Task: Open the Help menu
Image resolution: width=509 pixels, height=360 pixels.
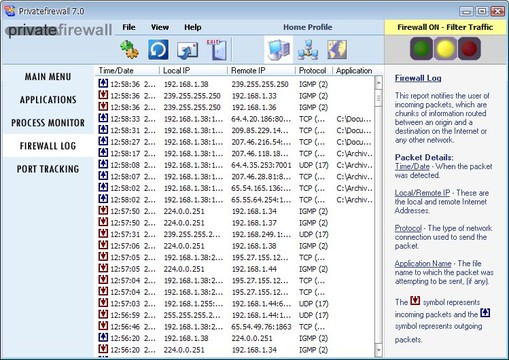Action: coord(193,27)
